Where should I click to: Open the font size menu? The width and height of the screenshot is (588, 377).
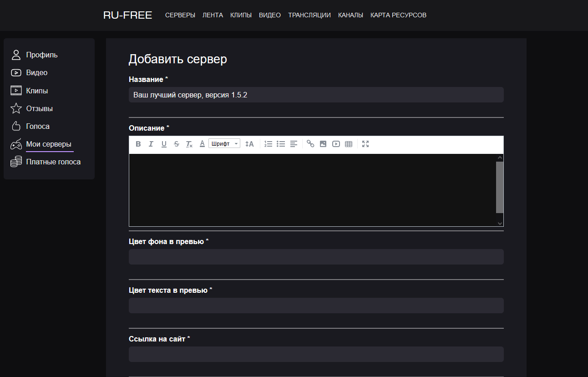point(249,144)
